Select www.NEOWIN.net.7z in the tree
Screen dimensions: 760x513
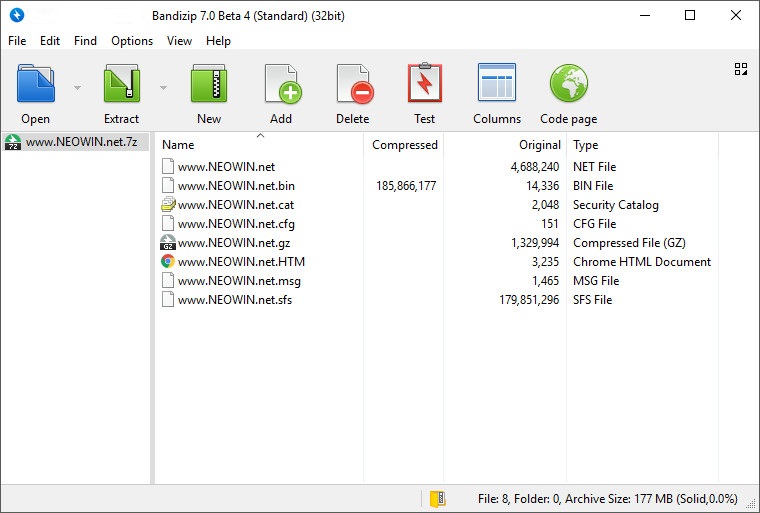pyautogui.click(x=81, y=142)
